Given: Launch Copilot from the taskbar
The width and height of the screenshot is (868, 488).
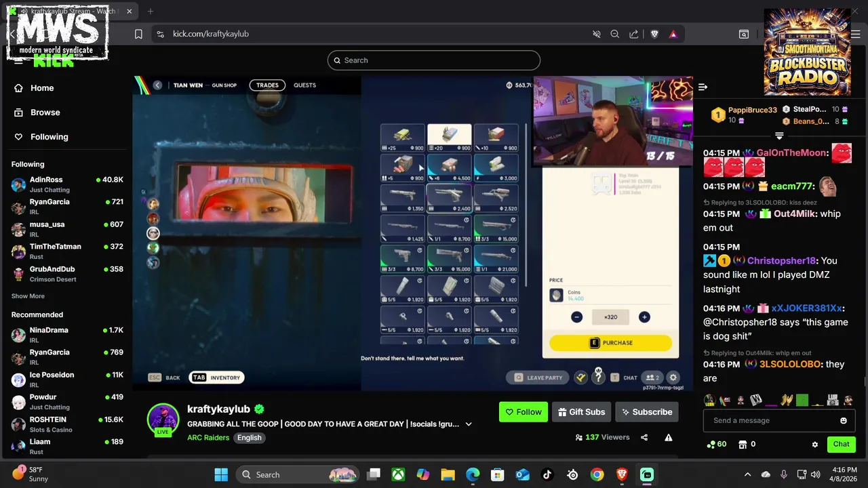Looking at the screenshot, I should pyautogui.click(x=422, y=474).
